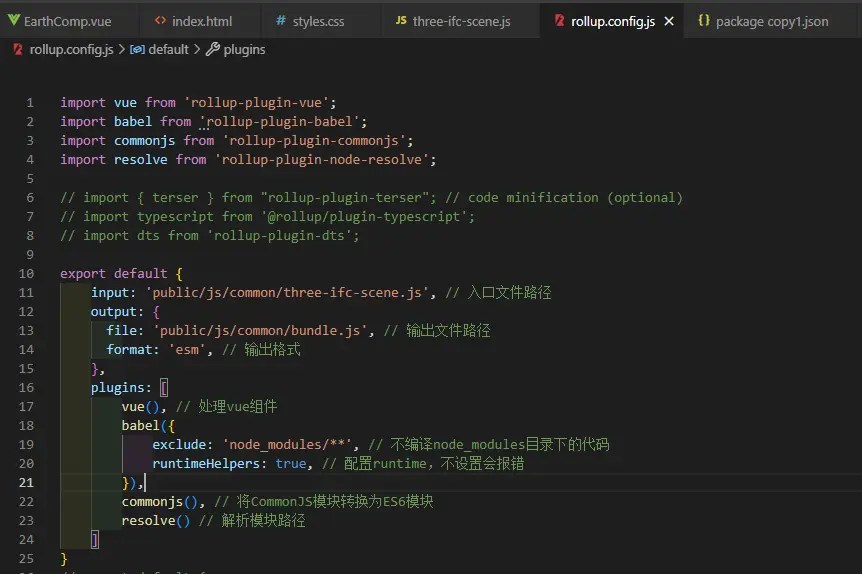This screenshot has height=574, width=862.
Task: Click the 'runtimeHelpers' property name
Action: [206, 463]
